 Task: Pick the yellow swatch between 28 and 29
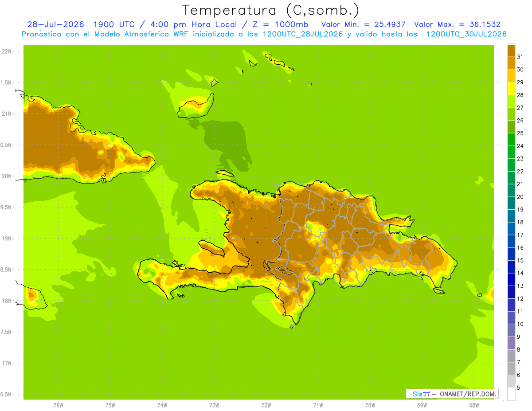pos(511,89)
